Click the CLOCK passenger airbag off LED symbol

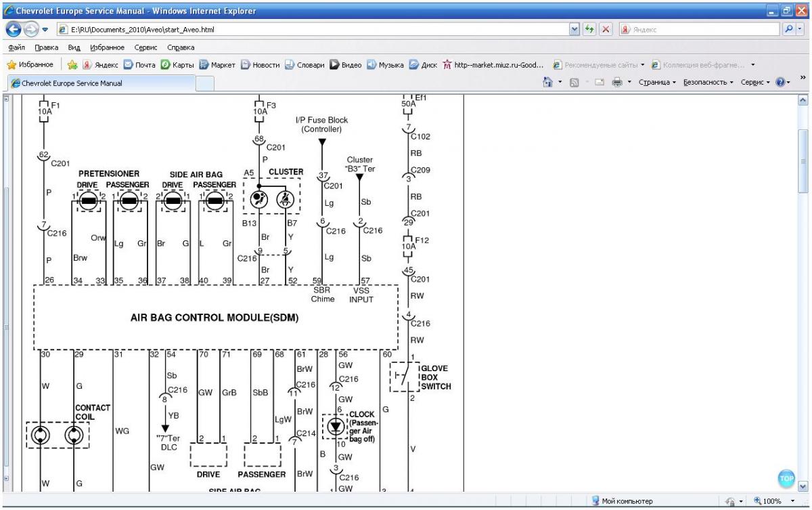pos(335,426)
